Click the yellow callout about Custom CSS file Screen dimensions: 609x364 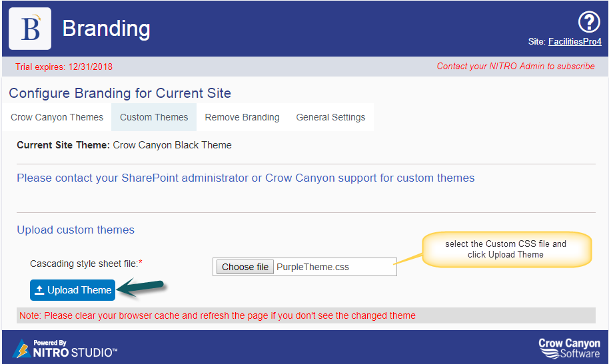(505, 249)
